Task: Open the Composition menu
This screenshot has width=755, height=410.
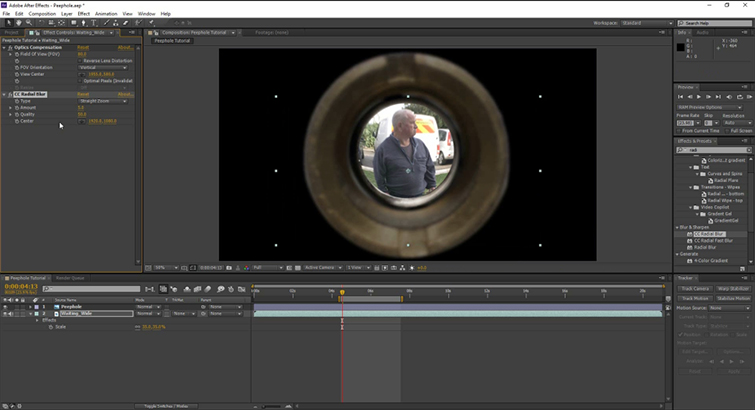Action: coord(42,14)
